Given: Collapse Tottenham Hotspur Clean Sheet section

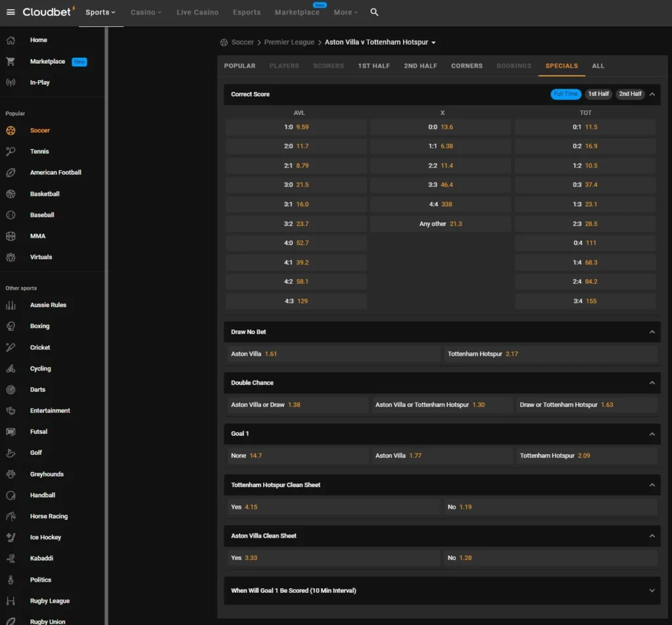Looking at the screenshot, I should 652,485.
